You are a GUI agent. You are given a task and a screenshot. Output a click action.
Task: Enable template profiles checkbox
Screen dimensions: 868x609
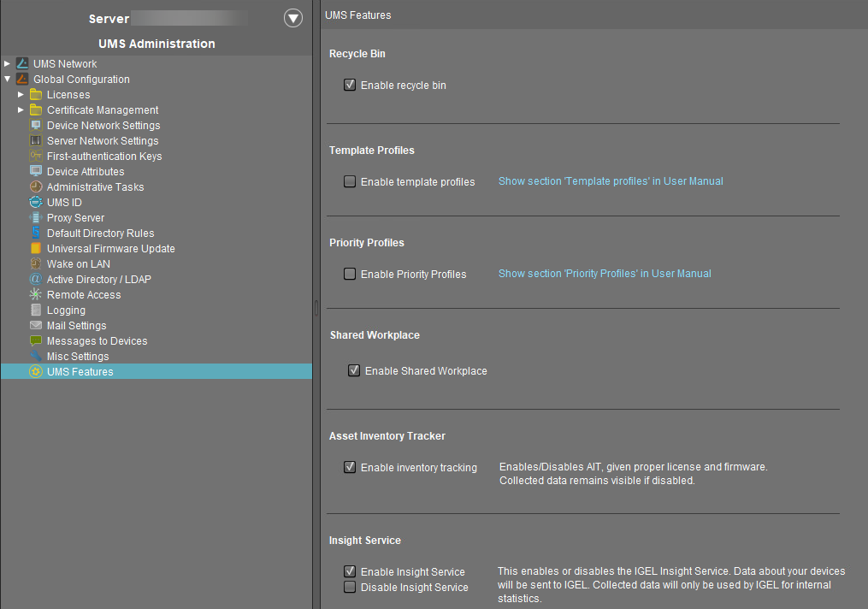tap(350, 182)
